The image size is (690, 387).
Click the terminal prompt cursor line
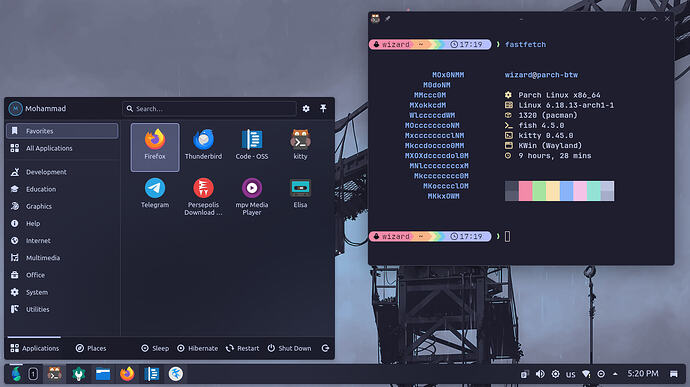[507, 236]
